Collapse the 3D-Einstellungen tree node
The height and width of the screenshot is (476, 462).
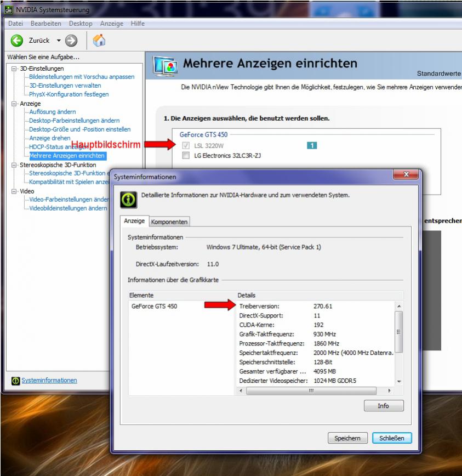pos(14,69)
